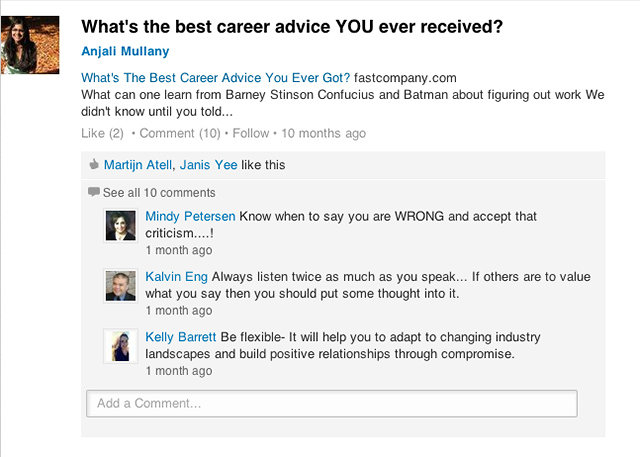
Task: Open Anjali Mullany's profile name link
Action: click(125, 51)
